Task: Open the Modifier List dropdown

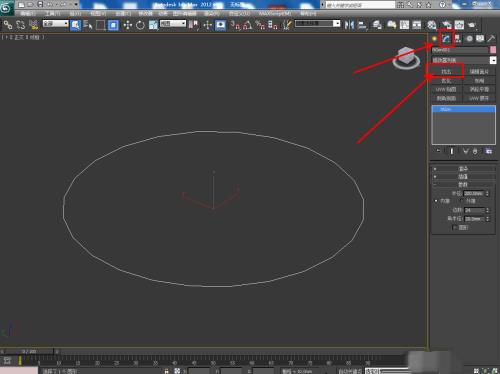Action: tap(464, 60)
